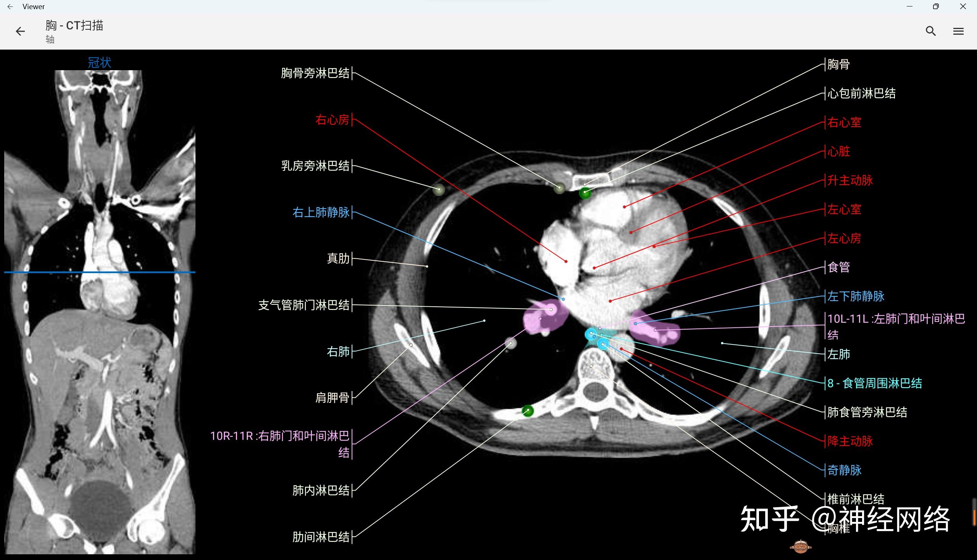Image resolution: width=977 pixels, height=560 pixels.
Task: Select the 右心房 label
Action: (x=332, y=121)
